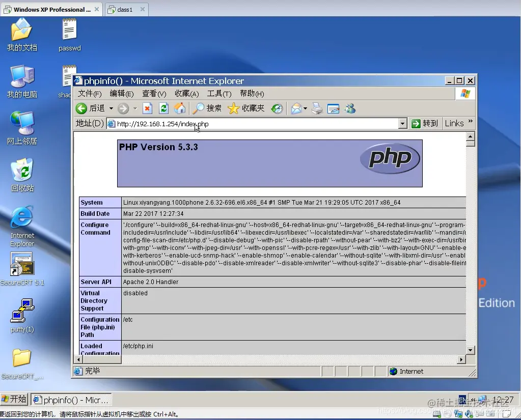Click the 'disabled' virtual directory value

[135, 293]
